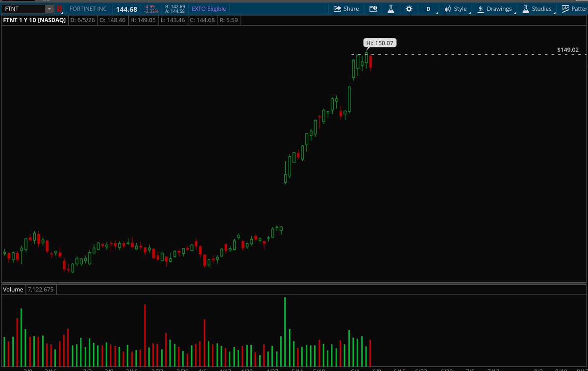Click the Share button
The image size is (588, 371).
(346, 9)
